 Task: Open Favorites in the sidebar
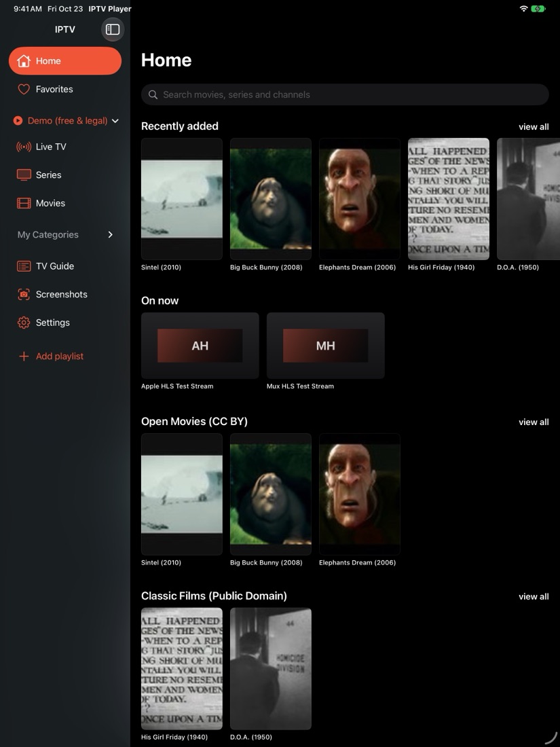(64, 89)
